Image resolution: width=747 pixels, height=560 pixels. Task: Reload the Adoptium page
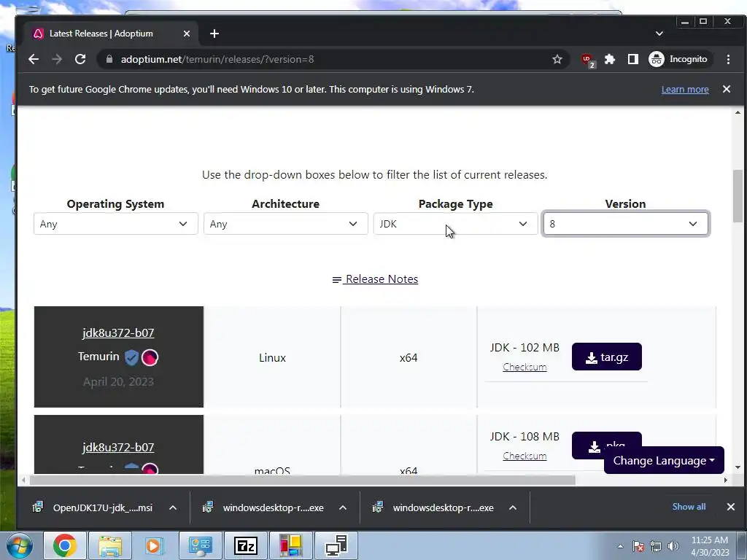pyautogui.click(x=80, y=59)
